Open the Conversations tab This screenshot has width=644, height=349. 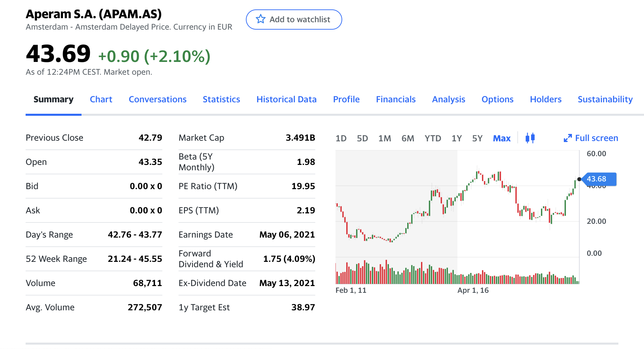158,99
